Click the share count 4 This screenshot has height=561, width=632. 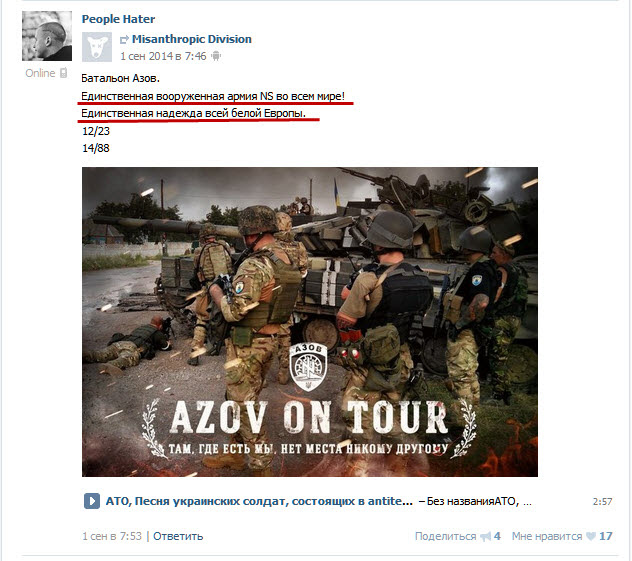[497, 536]
